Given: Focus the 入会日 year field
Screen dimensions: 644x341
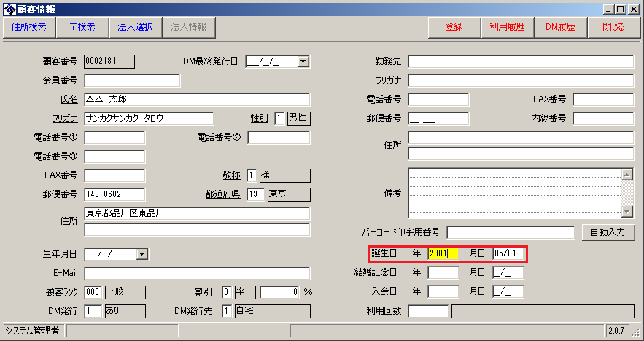Looking at the screenshot, I should tap(443, 291).
